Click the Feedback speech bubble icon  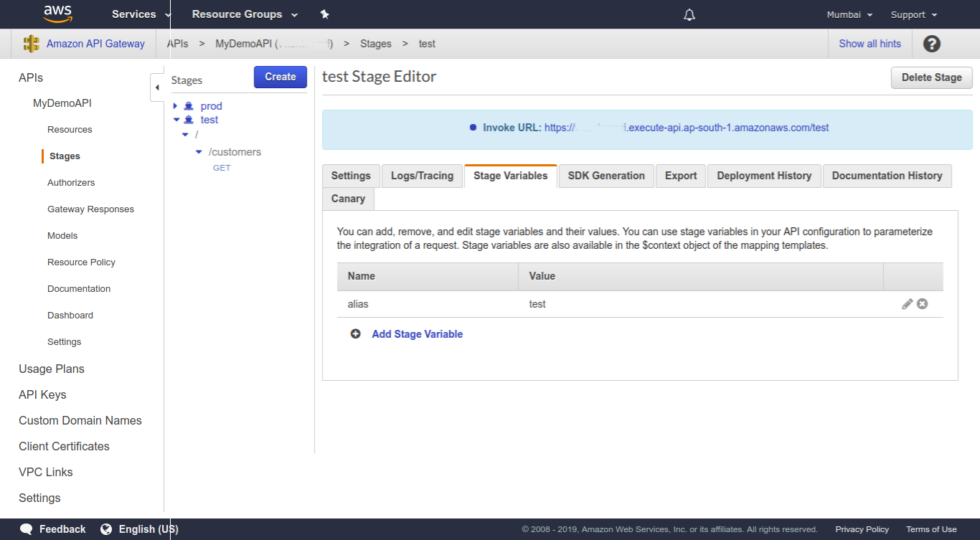tap(27, 529)
